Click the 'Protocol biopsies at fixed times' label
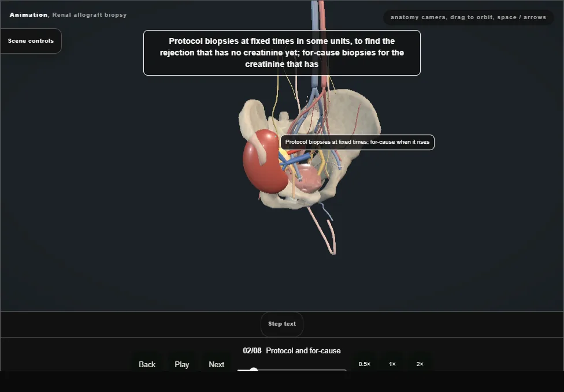The image size is (564, 392). [x=357, y=142]
